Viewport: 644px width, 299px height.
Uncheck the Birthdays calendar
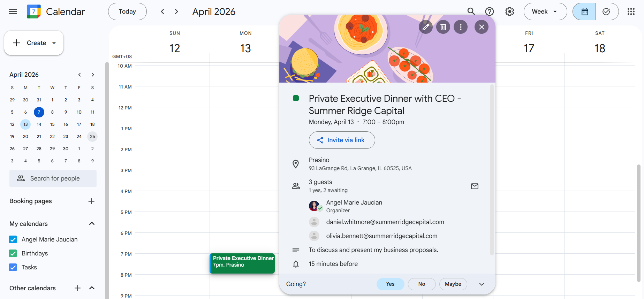13,253
